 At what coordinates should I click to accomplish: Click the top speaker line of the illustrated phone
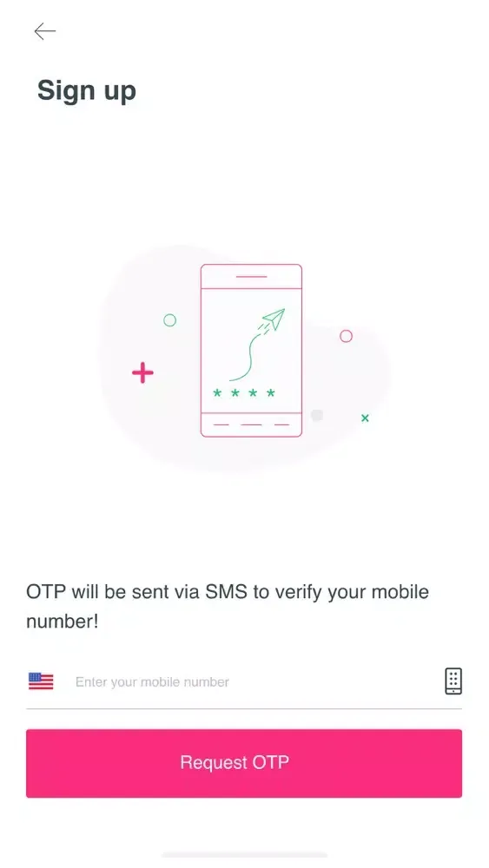pos(251,276)
